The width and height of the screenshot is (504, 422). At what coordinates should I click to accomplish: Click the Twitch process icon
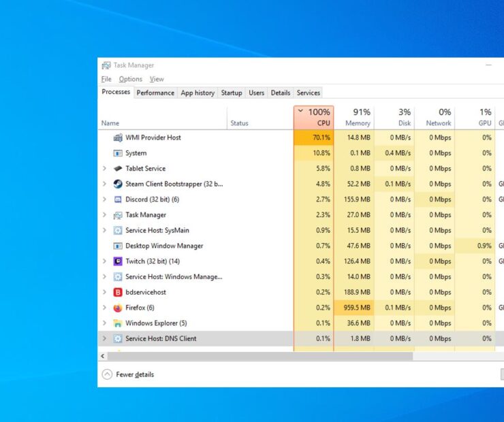(x=118, y=261)
